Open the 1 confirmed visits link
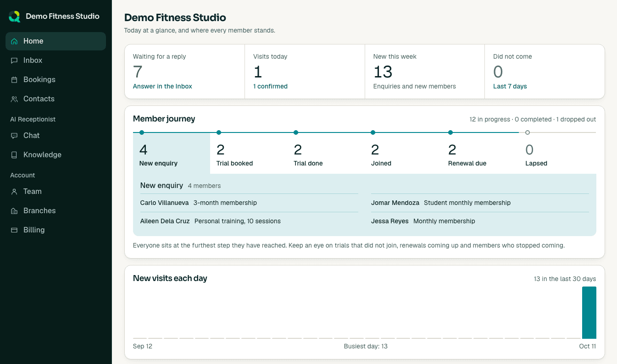Screen dimensions: 617x364 [270, 86]
